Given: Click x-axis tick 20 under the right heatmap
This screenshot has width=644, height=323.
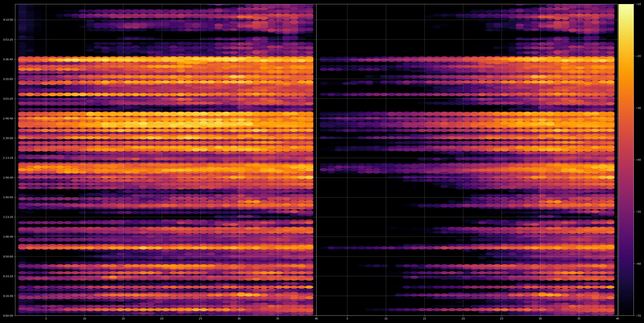Looking at the screenshot, I should click(x=463, y=319).
